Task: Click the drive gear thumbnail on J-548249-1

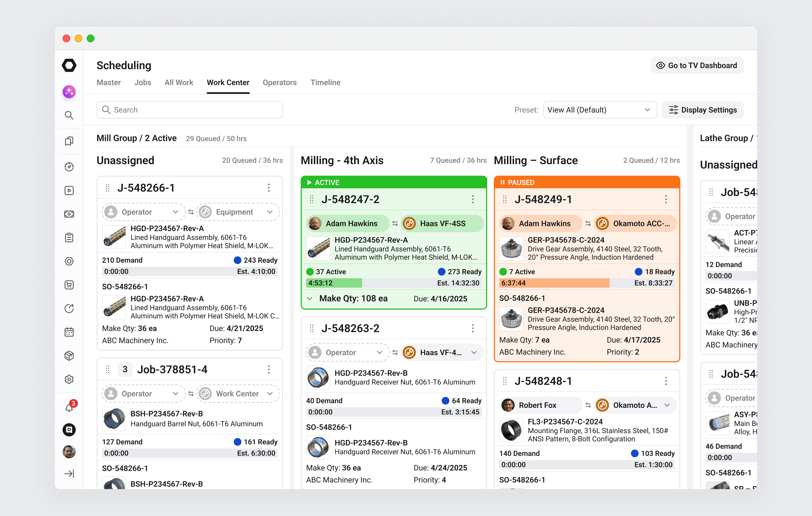Action: (511, 249)
